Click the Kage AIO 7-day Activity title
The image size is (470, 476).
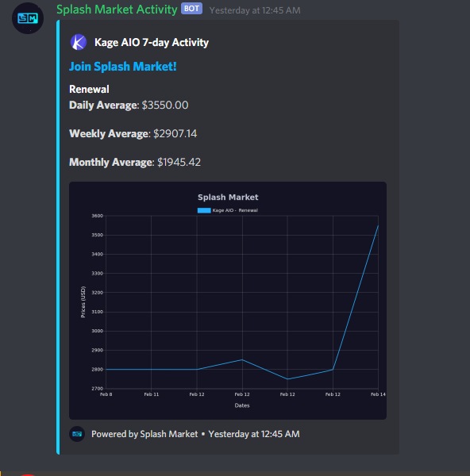[152, 42]
